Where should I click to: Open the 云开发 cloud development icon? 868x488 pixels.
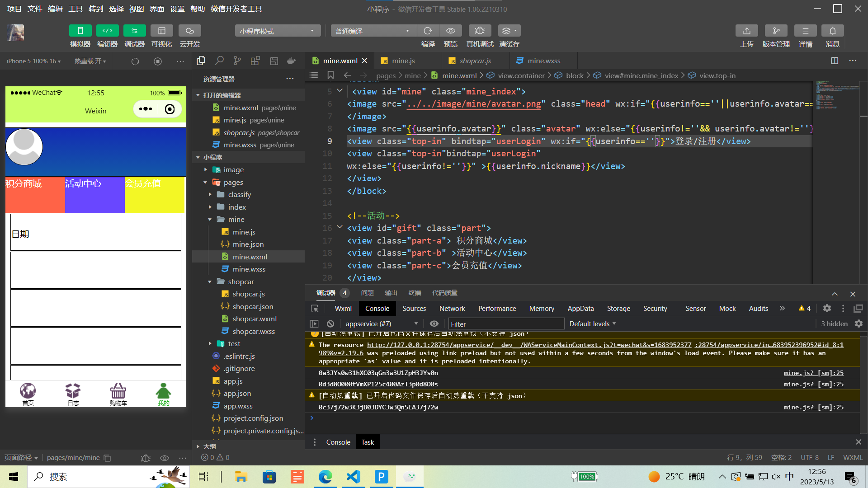click(x=189, y=31)
